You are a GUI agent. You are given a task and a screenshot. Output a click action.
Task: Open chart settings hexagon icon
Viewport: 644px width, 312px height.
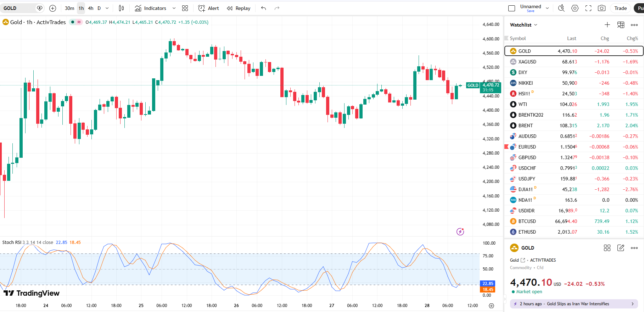575,8
